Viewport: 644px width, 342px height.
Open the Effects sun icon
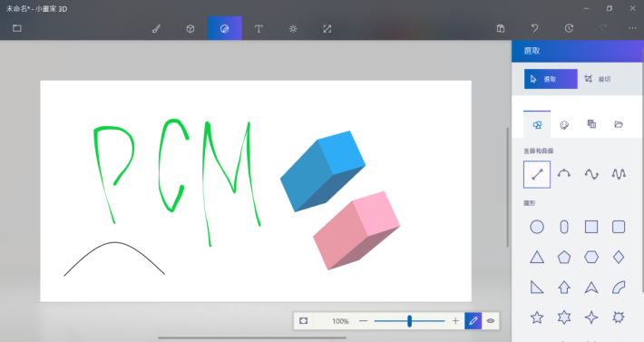293,29
